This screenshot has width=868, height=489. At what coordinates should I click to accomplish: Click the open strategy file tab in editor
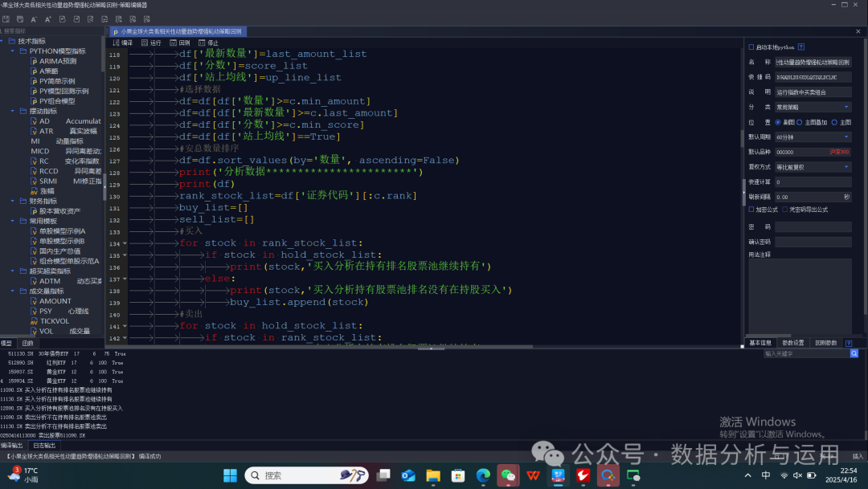(178, 31)
